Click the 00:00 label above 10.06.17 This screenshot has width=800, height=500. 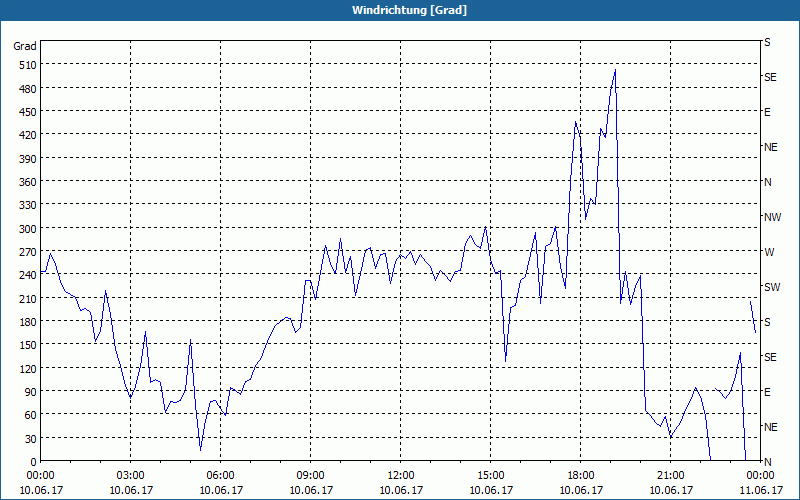[x=41, y=476]
